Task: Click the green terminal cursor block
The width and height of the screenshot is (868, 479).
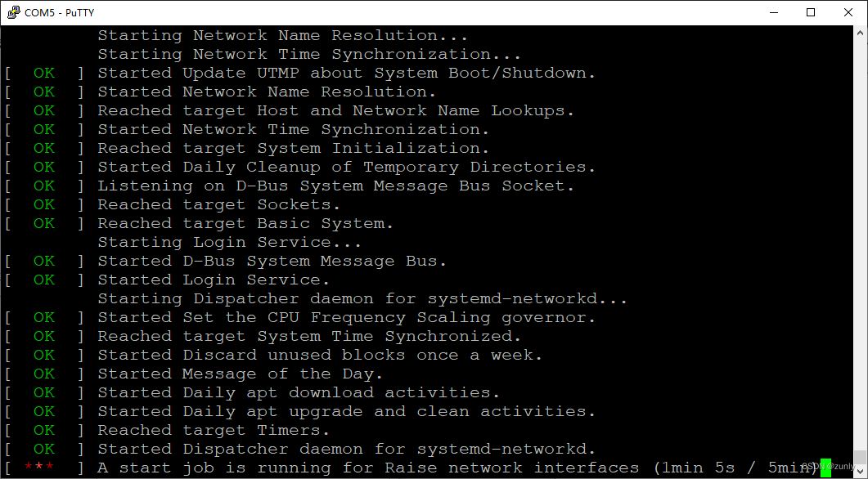Action: click(825, 468)
